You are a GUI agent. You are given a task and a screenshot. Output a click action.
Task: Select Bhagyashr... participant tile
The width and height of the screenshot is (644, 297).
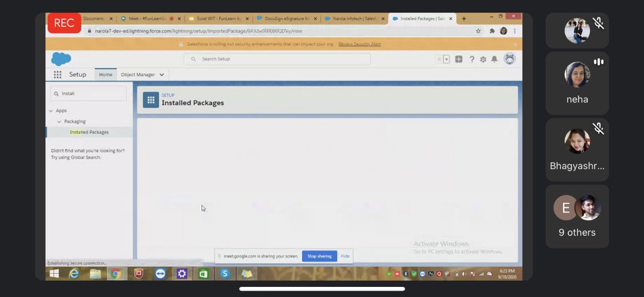click(577, 150)
